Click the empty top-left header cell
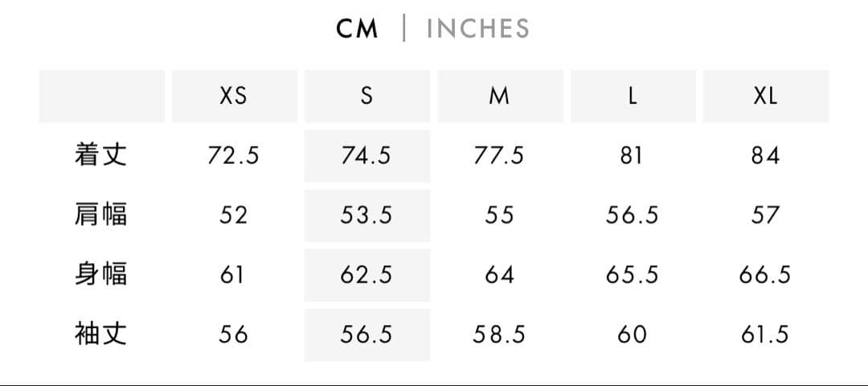This screenshot has width=868, height=386. [101, 96]
